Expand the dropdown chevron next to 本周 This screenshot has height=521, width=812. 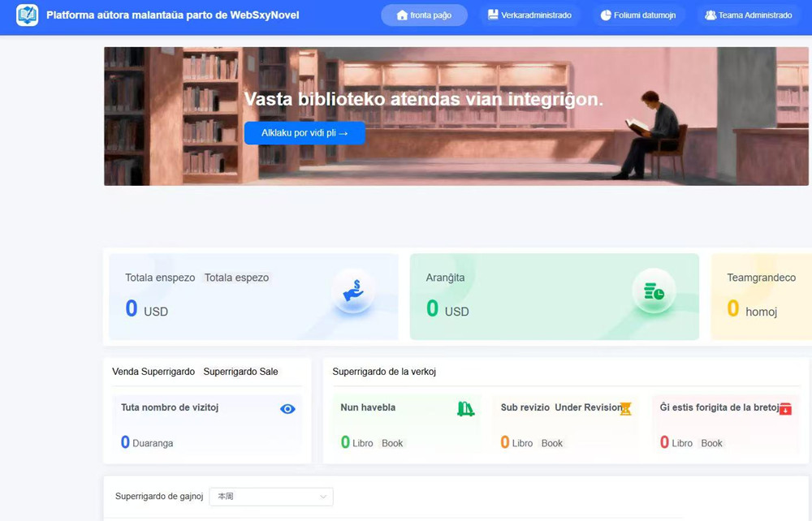click(x=323, y=497)
